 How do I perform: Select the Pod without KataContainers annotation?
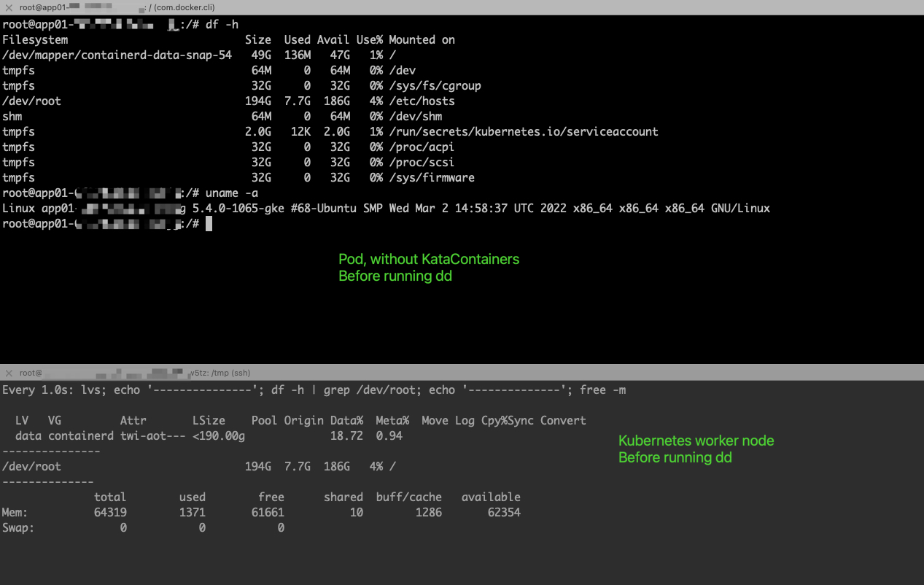[x=429, y=259]
